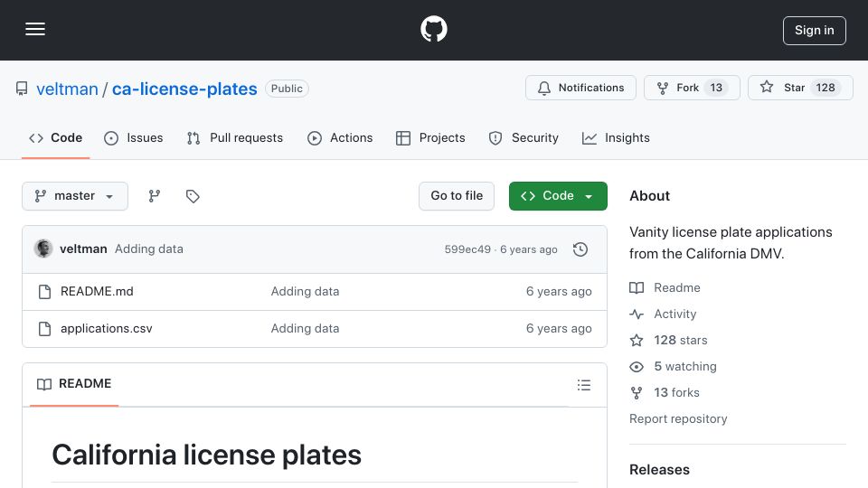
Task: Select the README tab in file viewer
Action: 74,384
